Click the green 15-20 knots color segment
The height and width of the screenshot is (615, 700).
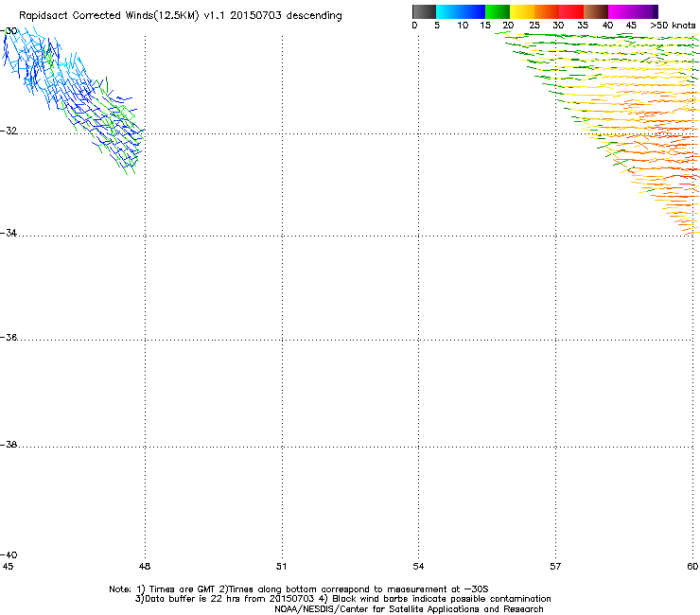tap(498, 11)
